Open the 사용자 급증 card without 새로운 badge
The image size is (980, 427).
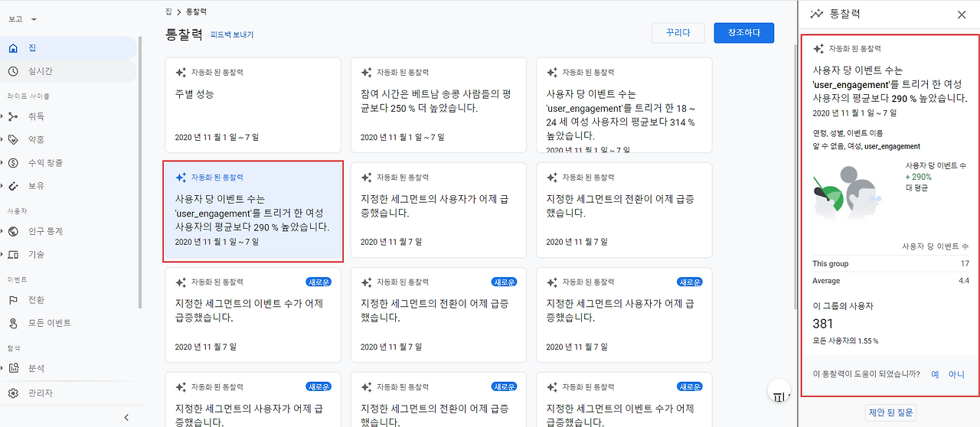pyautogui.click(x=439, y=210)
